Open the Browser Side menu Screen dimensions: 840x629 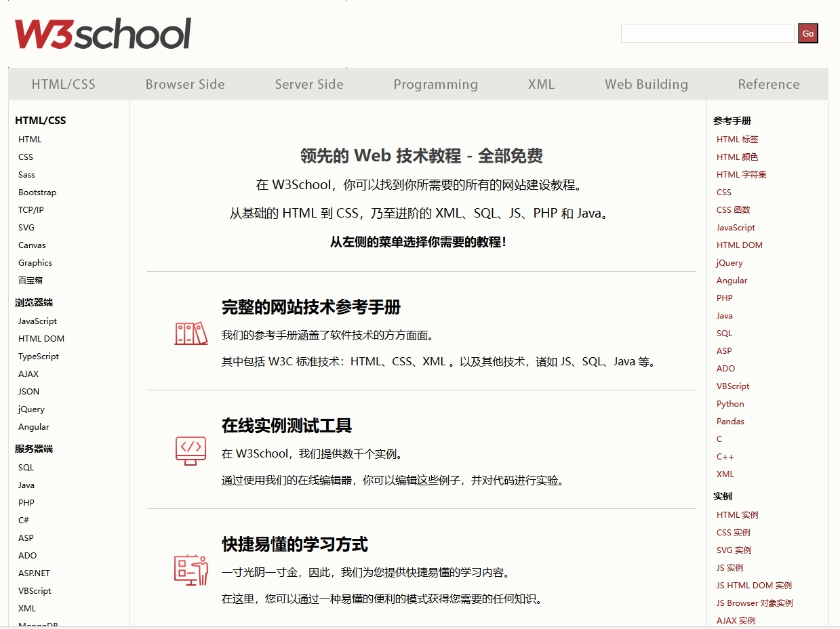point(184,84)
